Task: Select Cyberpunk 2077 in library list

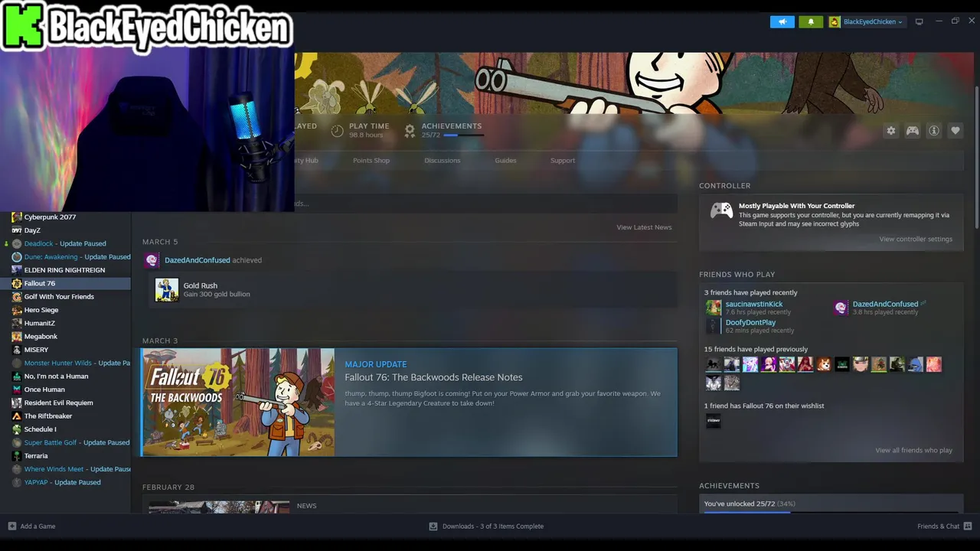Action: [x=50, y=217]
